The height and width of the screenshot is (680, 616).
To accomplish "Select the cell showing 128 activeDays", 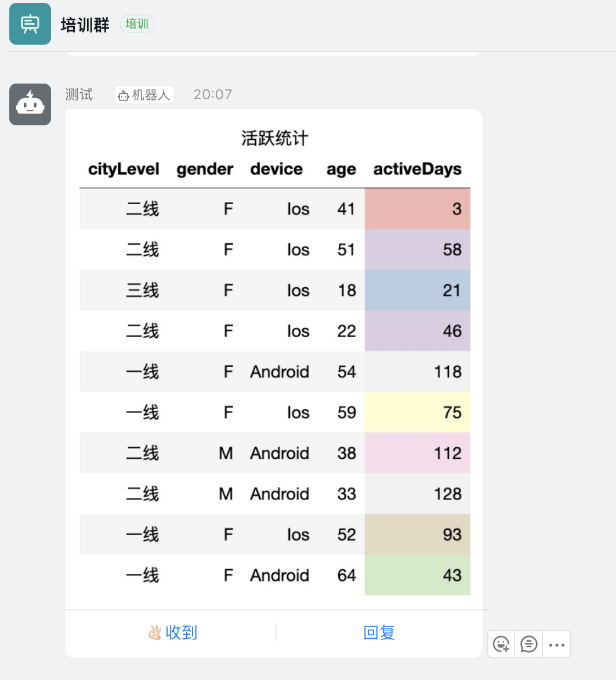I will coord(418,494).
